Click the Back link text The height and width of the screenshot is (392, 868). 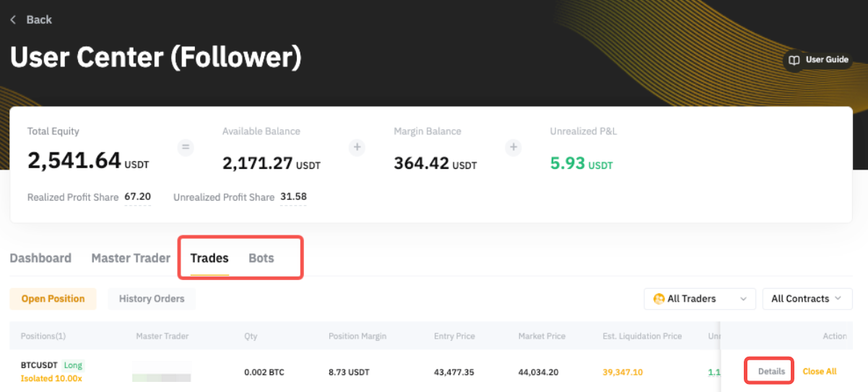[39, 20]
